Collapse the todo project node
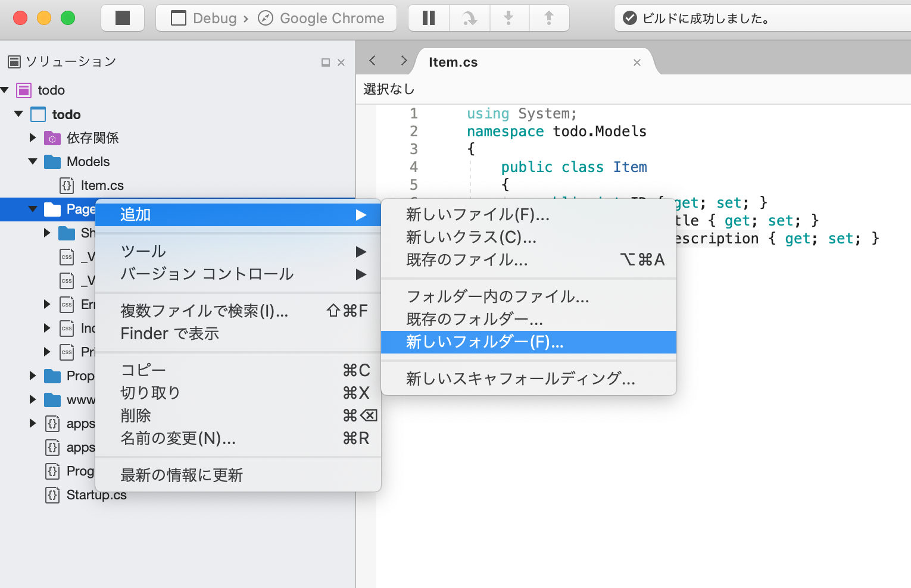This screenshot has height=588, width=911. pos(18,114)
